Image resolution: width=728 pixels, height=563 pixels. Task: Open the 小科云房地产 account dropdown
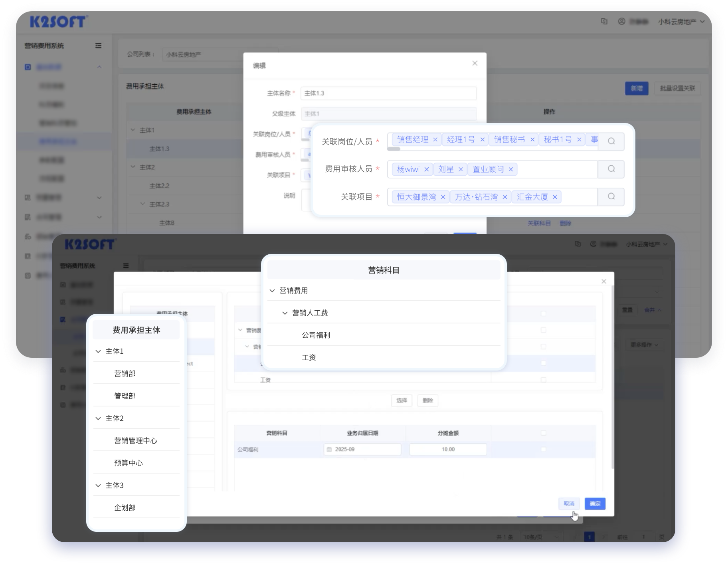point(684,22)
